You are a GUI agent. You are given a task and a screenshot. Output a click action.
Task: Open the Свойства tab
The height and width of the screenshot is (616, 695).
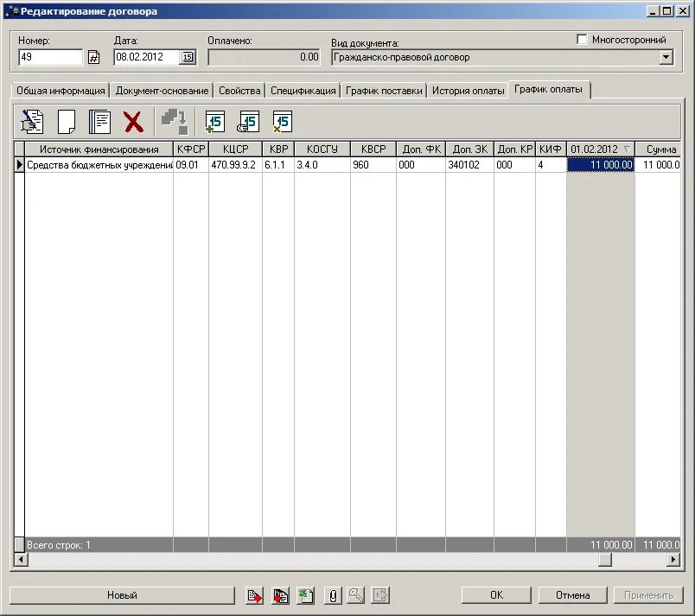tap(239, 91)
